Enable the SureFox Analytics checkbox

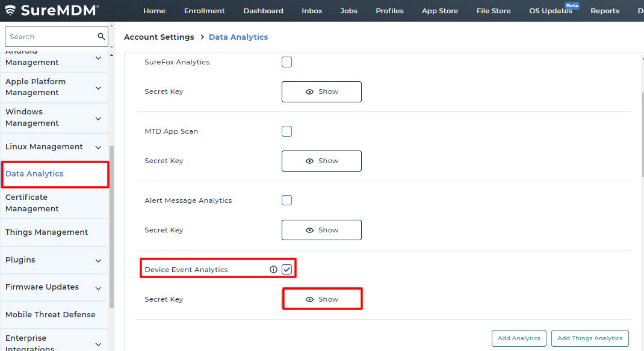[x=286, y=62]
